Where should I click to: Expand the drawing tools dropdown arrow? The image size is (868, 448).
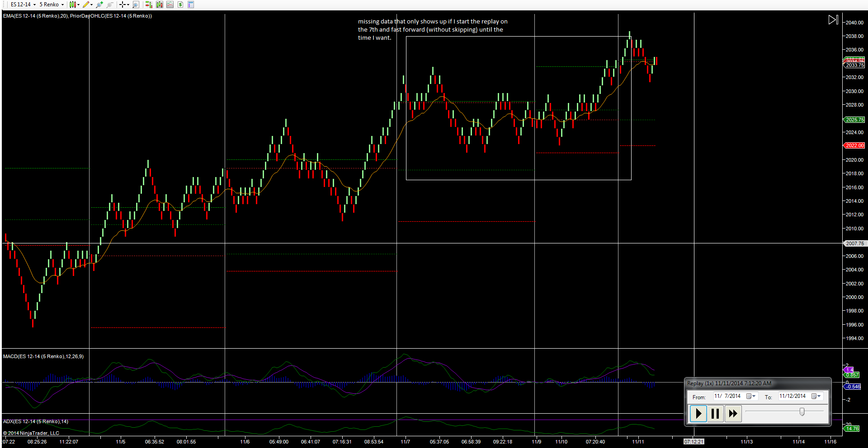92,5
